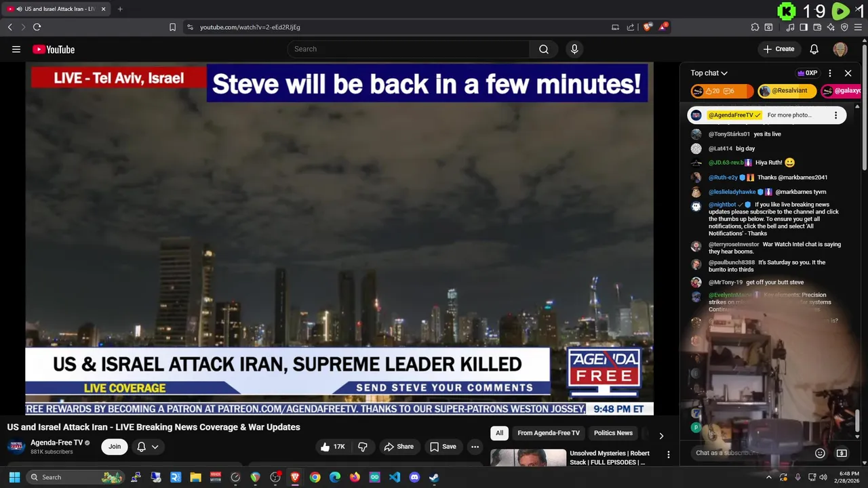Click the Create button
Image resolution: width=868 pixels, height=488 pixels.
778,49
